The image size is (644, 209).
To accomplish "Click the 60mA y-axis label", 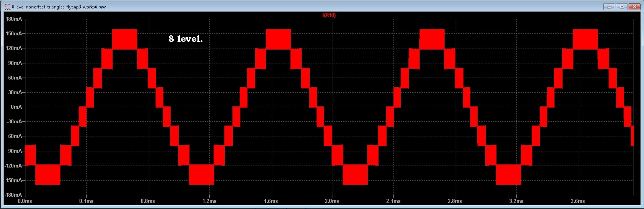I will click(x=15, y=78).
